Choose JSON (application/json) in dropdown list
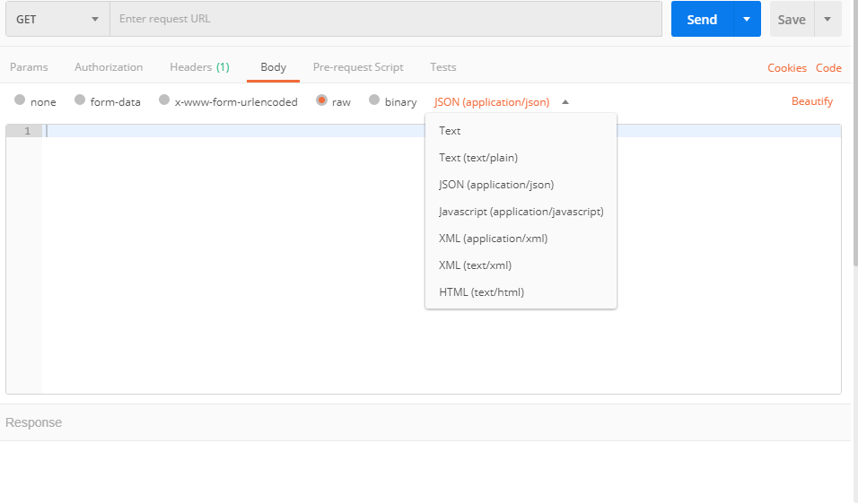Screen dimensions: 858x504 (521, 185)
